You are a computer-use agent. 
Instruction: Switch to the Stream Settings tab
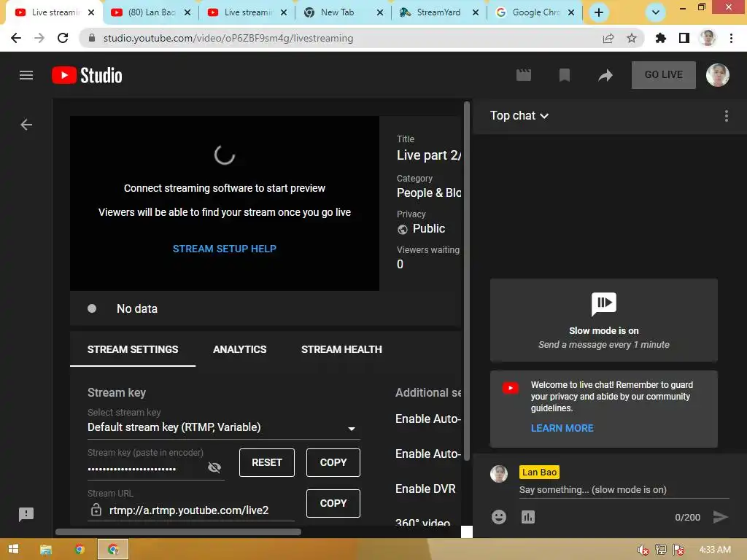(133, 349)
